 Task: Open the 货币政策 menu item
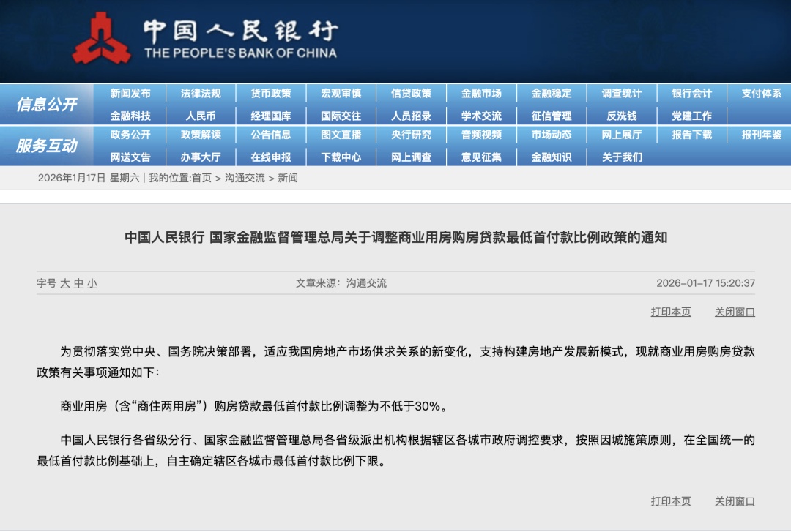click(x=271, y=94)
